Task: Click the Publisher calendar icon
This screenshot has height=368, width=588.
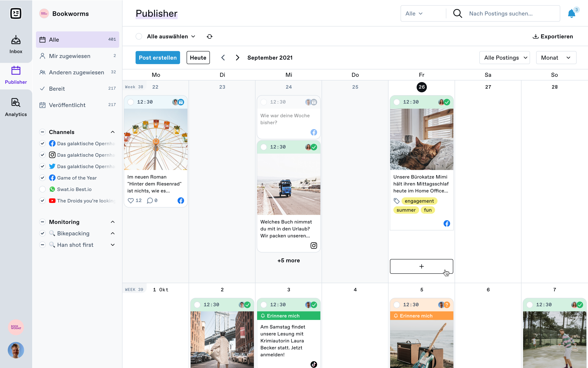Action: pos(16,71)
